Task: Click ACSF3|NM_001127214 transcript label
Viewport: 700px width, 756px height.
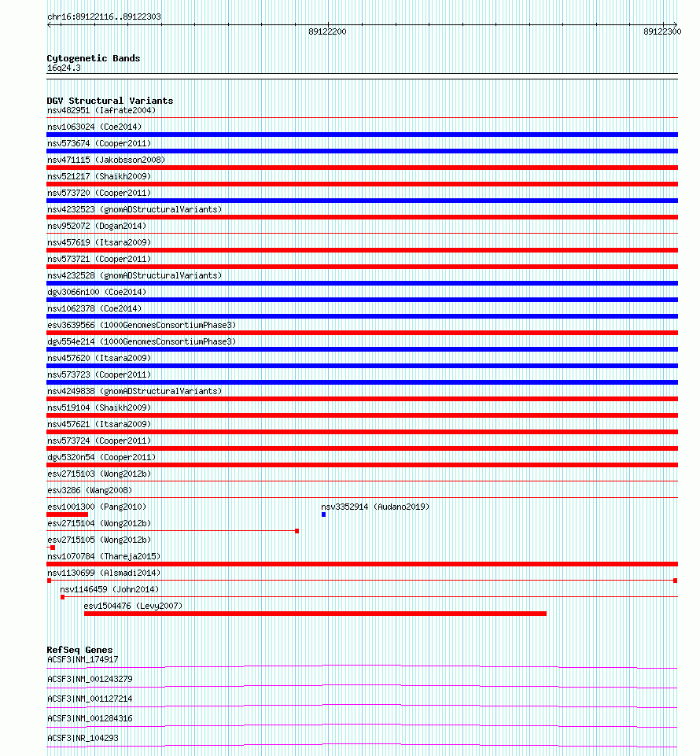Action: coord(90,699)
